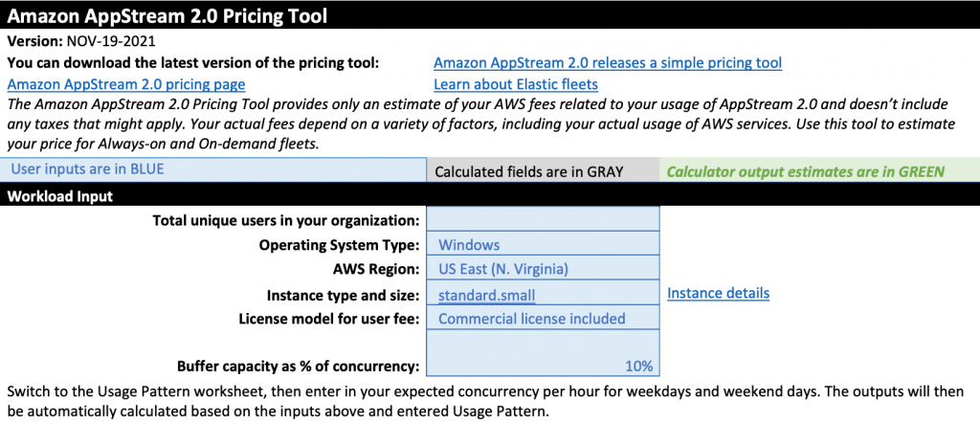Select the instance type cell showing standard.small

pos(543,293)
